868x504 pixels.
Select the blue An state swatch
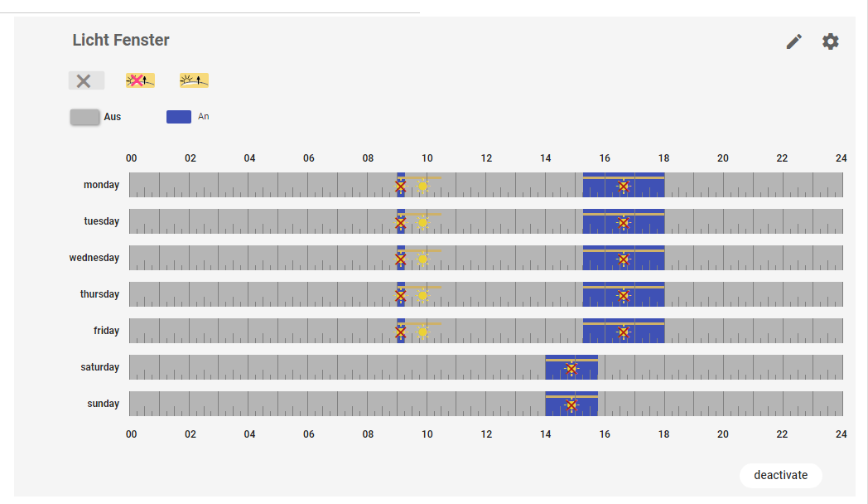coord(179,117)
